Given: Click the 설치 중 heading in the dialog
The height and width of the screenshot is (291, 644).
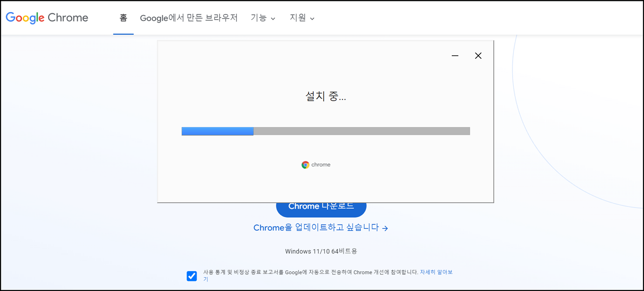Looking at the screenshot, I should [325, 96].
